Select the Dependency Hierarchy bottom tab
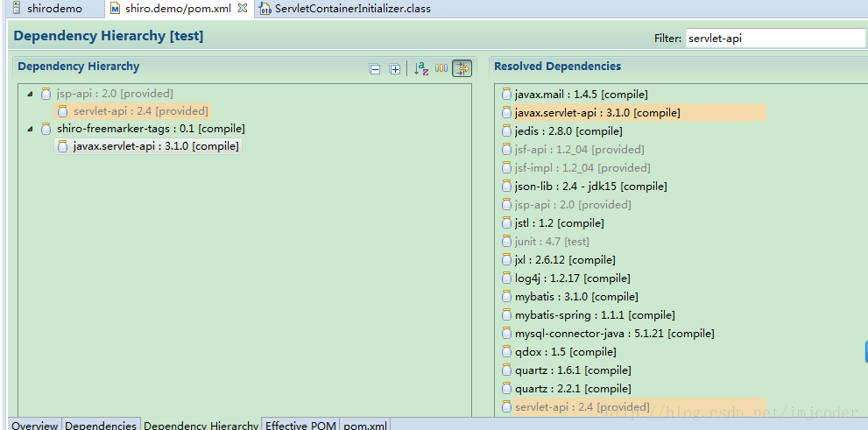This screenshot has height=430, width=868. [x=201, y=425]
